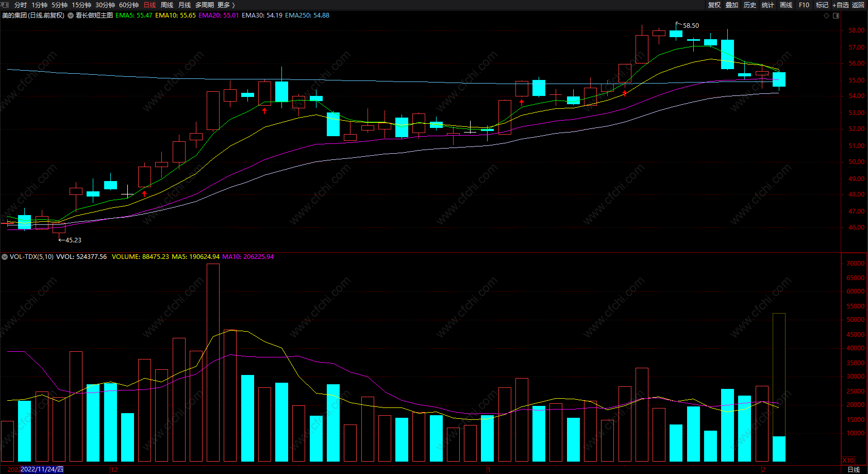Click the 70000 volume axis label
The height and width of the screenshot is (474, 868).
coord(856,264)
